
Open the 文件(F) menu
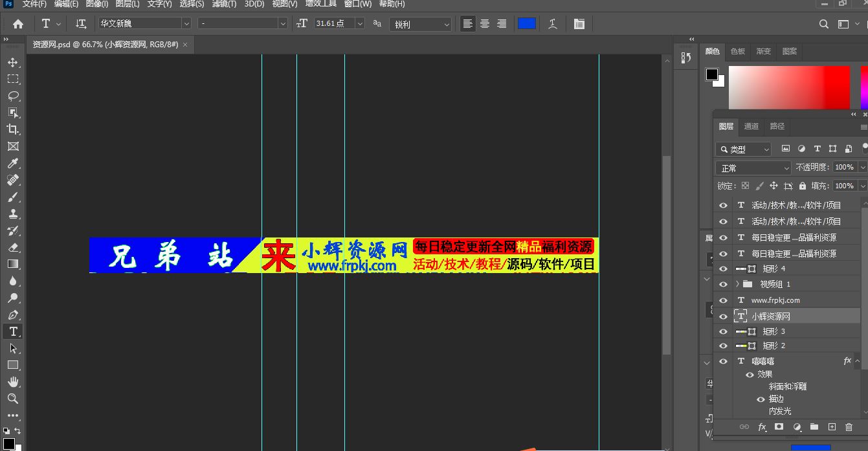[x=34, y=4]
